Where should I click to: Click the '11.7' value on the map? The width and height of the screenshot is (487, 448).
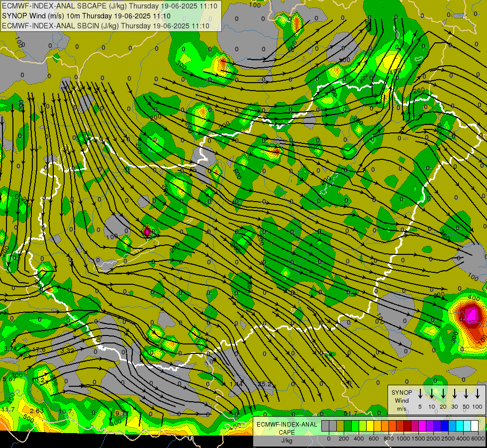click(8, 410)
